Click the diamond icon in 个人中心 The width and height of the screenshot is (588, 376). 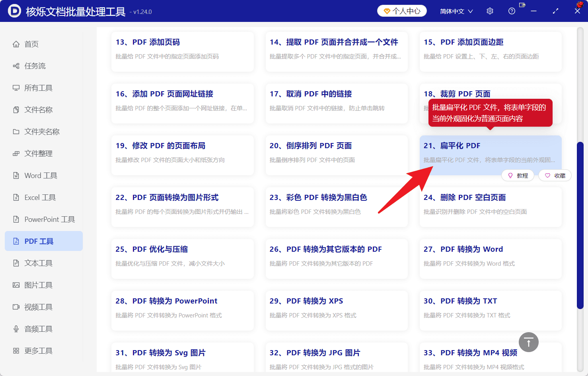point(387,11)
